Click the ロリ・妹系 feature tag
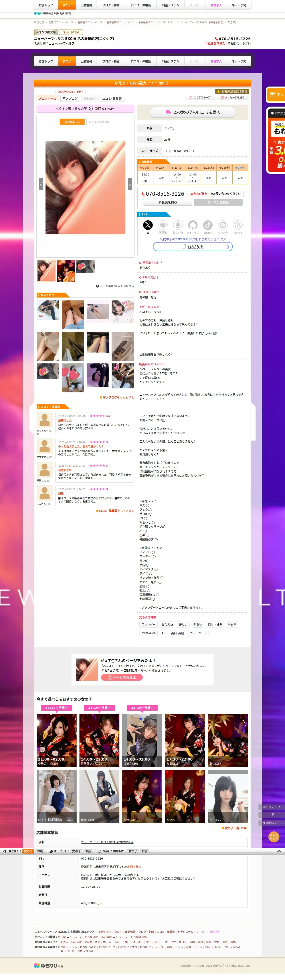Screen dimensions: 285x980 [215, 624]
